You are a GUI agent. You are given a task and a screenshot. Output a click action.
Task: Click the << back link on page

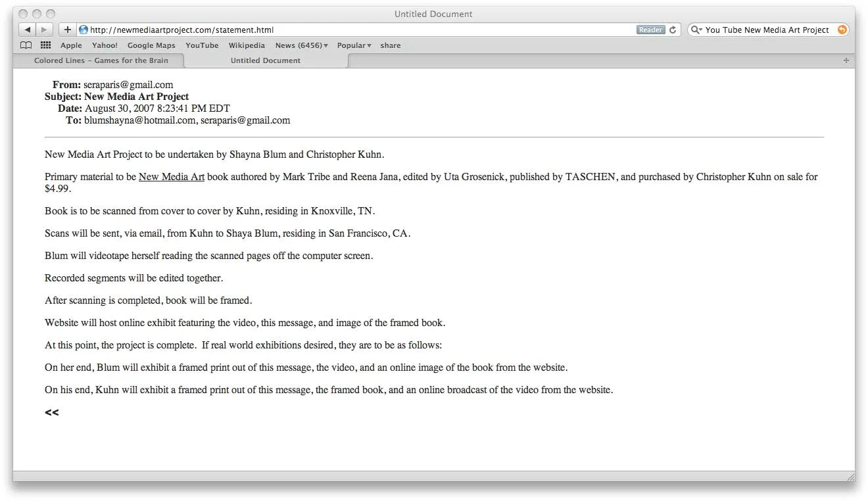coord(52,412)
